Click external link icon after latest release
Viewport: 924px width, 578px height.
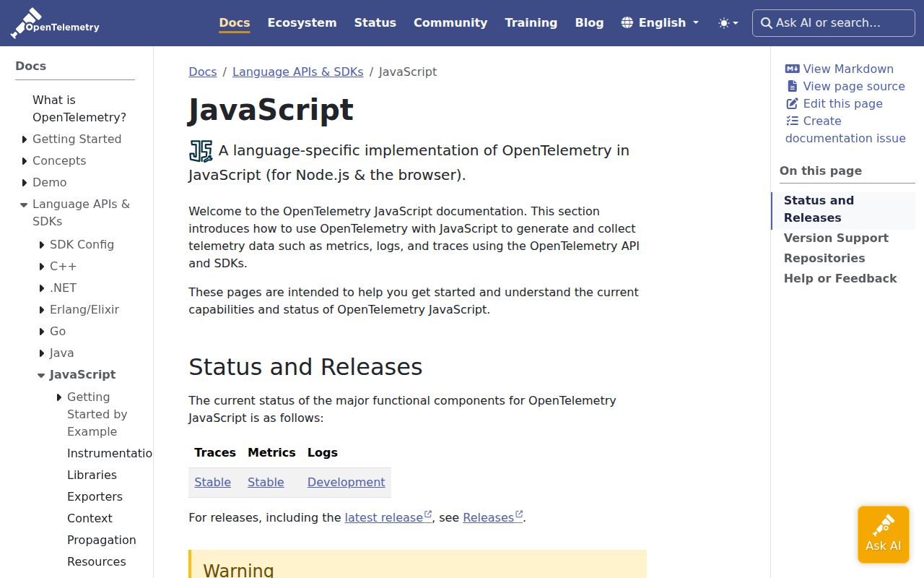(428, 514)
